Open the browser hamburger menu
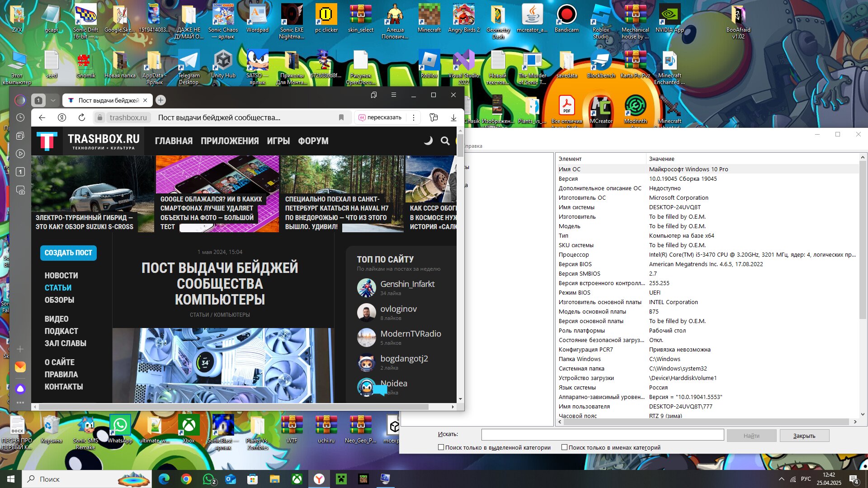The height and width of the screenshot is (488, 868). point(394,95)
